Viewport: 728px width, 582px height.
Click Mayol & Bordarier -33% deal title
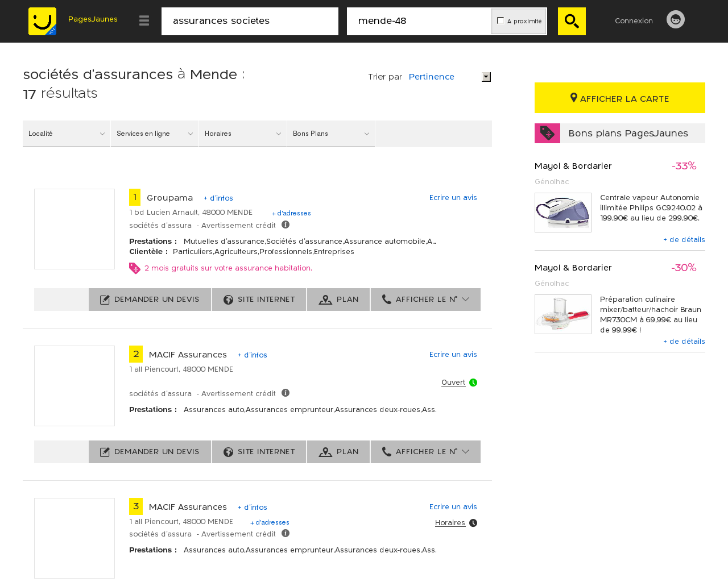click(573, 166)
